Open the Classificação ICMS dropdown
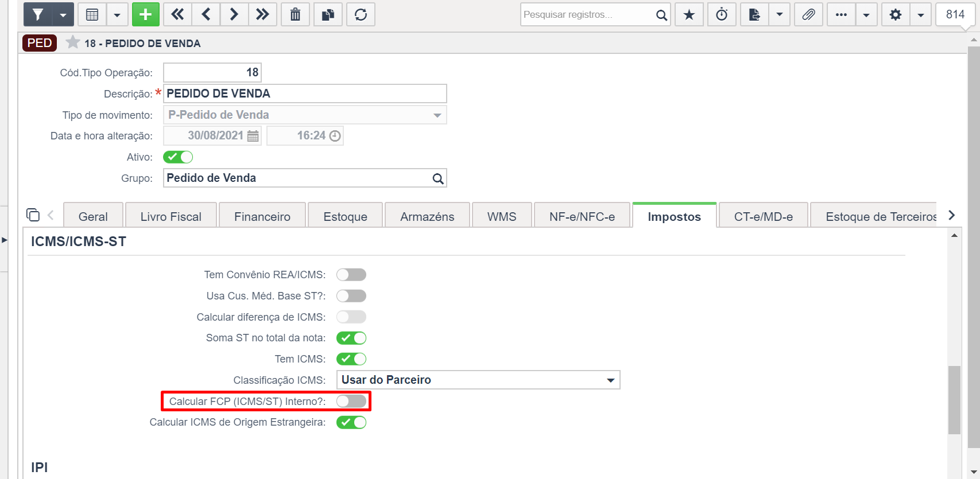This screenshot has width=980, height=479. (478, 380)
